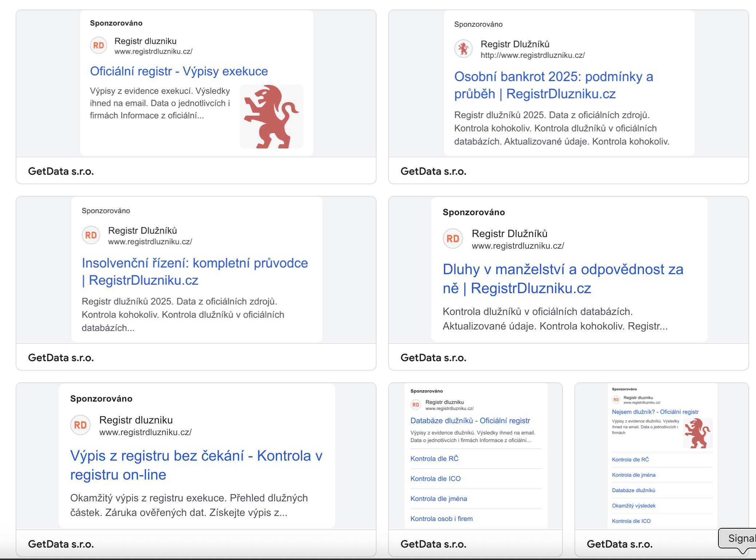The height and width of the screenshot is (560, 756).
Task: Open 'Kontrola dle RČ' sitelink in 'Databáze dlužníků' ad
Action: click(x=434, y=459)
